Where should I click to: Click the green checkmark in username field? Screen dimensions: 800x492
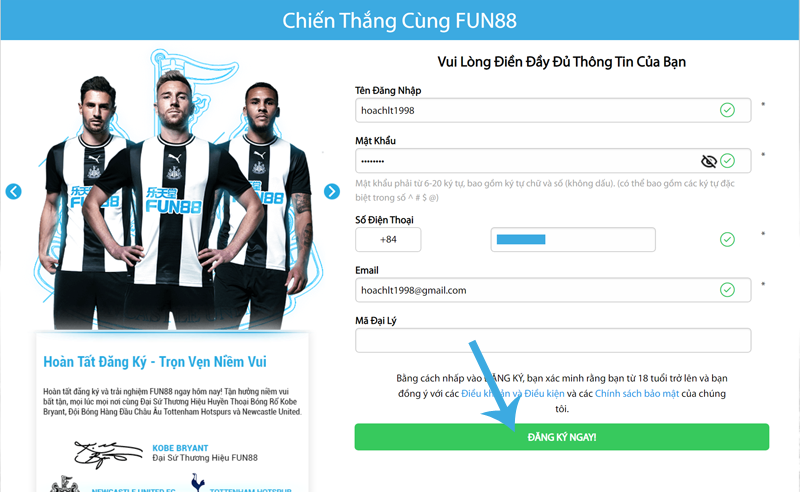(727, 110)
